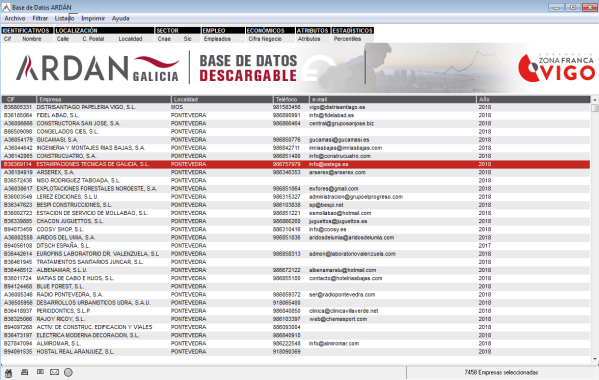Click email central@gruposanjose.biz
Viewport: 599px width, 380px height.
[342, 123]
